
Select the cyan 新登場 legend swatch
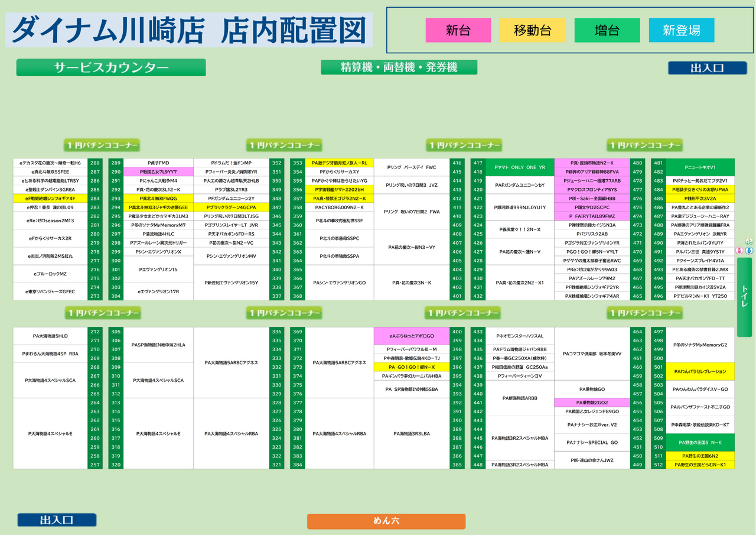(682, 30)
